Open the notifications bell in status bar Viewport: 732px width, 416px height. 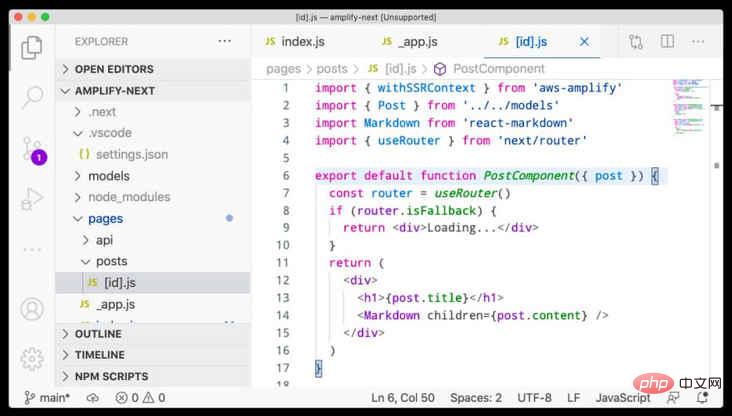(702, 397)
